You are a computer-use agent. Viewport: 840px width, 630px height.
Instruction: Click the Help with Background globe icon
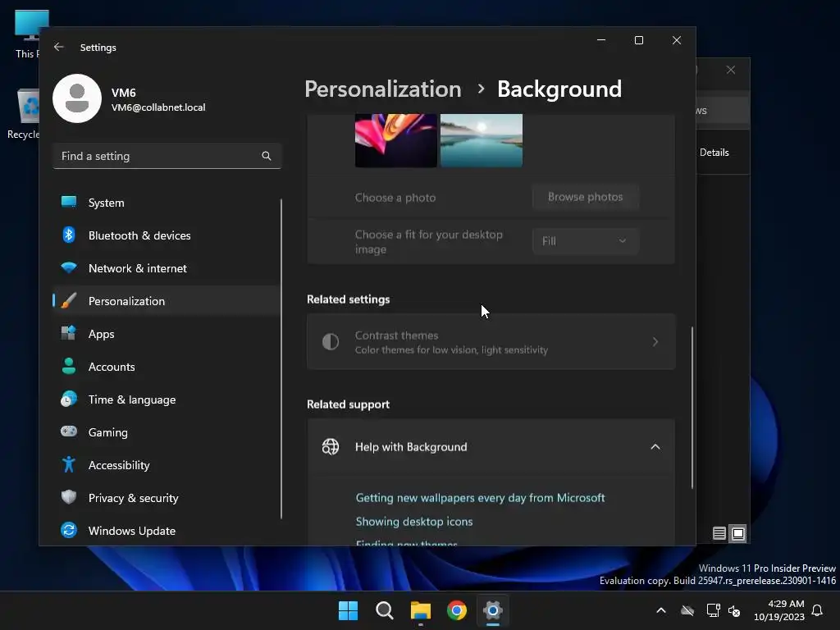click(331, 447)
